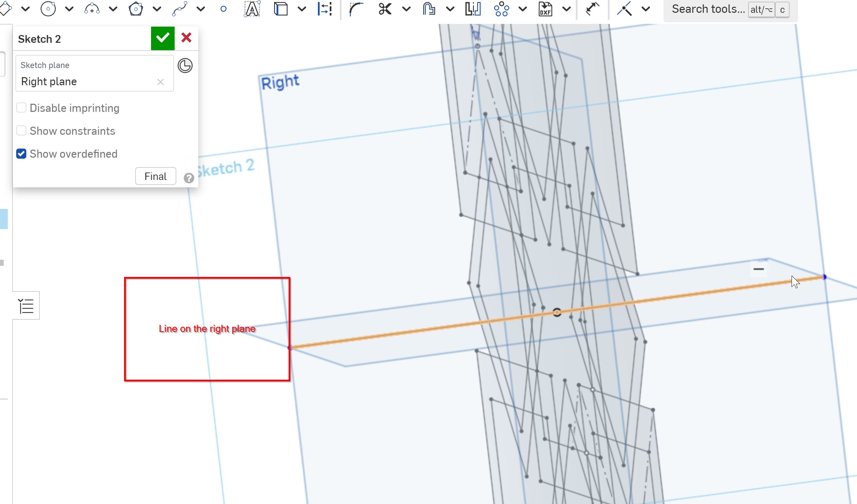Select the Use (project/convert) tool
Viewport: 857px width, 504px height.
click(280, 9)
